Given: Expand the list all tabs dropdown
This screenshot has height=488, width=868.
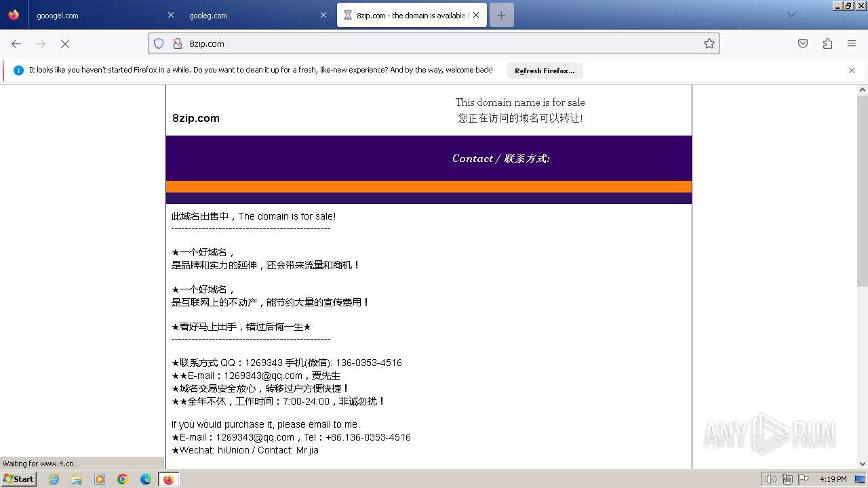Looking at the screenshot, I should tap(791, 15).
